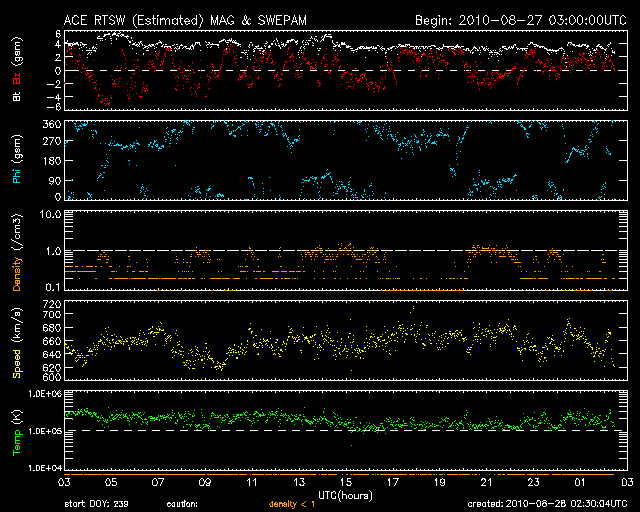Viewport: 640px width, 512px height.
Task: Click the white Bt axis label
Action: point(17,98)
